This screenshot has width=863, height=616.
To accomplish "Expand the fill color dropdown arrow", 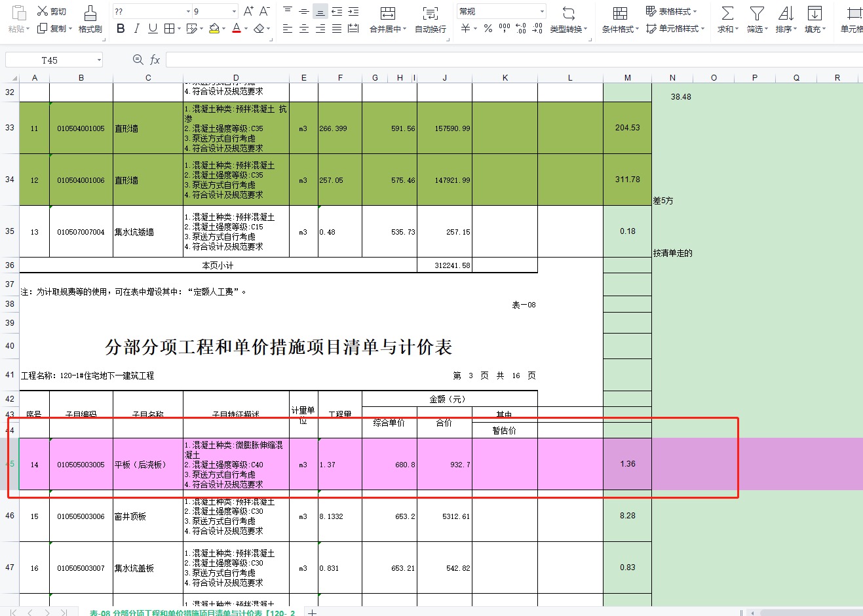I will point(223,29).
